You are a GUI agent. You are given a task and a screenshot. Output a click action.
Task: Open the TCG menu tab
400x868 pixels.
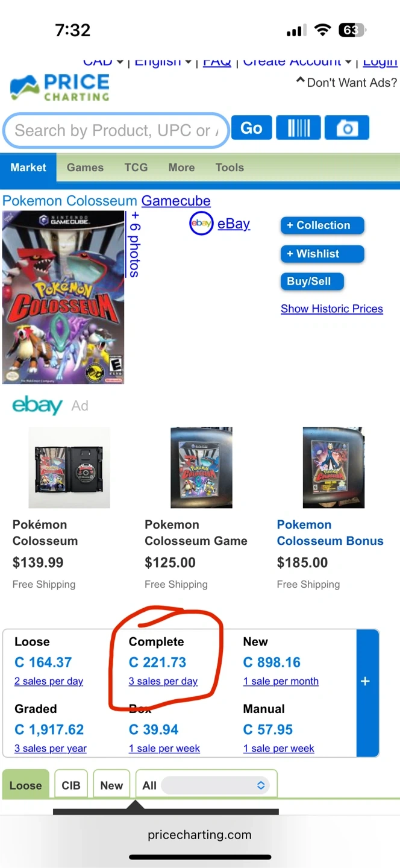point(136,168)
